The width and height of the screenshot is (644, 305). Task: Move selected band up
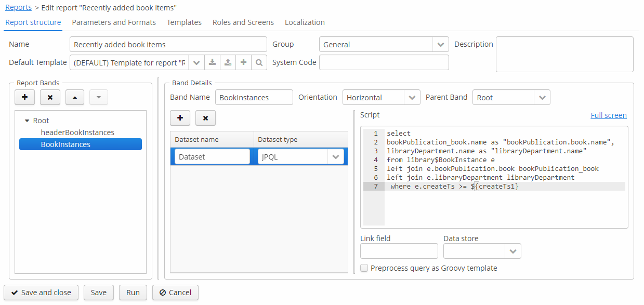tap(75, 97)
